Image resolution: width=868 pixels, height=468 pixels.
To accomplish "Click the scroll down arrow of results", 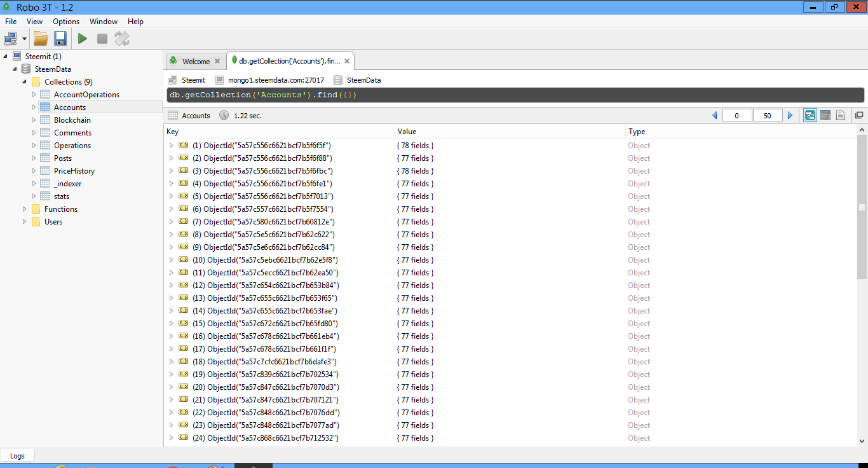I will click(862, 441).
